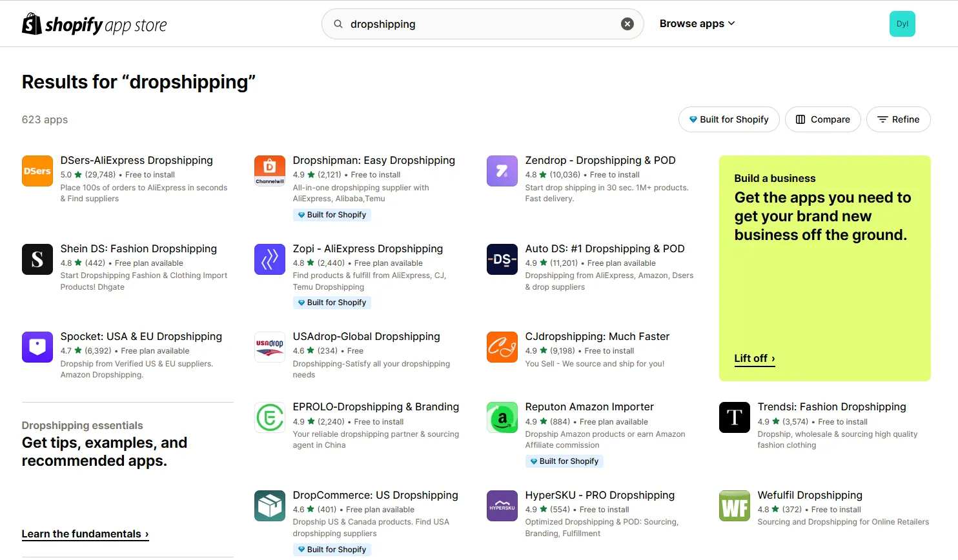Open the Zopi app icon
The height and width of the screenshot is (560, 958).
270,259
